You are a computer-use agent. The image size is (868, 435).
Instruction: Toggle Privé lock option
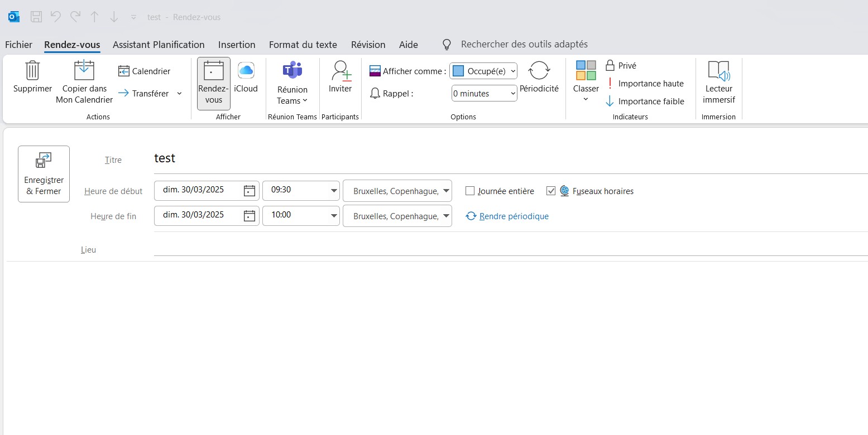pos(621,66)
